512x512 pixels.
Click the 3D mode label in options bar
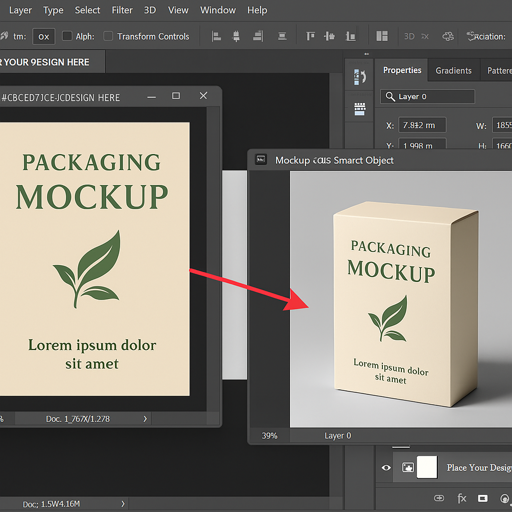(x=409, y=36)
